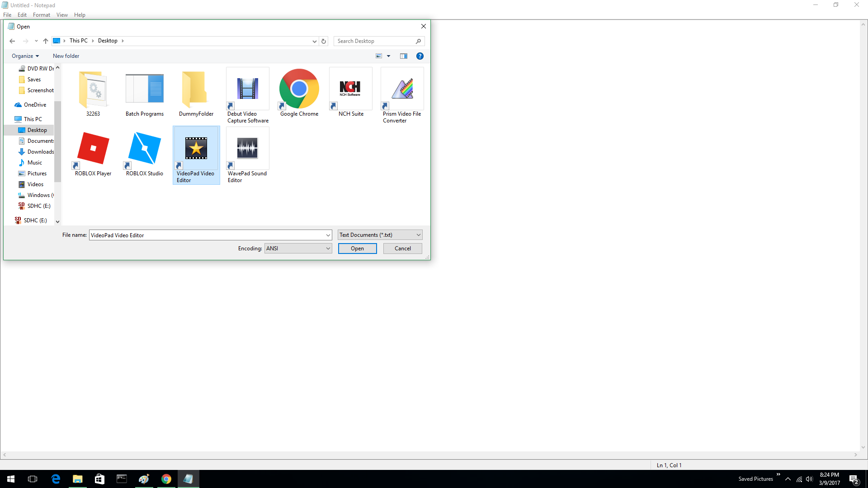Select the Prism Video File Converter icon
The image size is (868, 488).
coord(402,89)
